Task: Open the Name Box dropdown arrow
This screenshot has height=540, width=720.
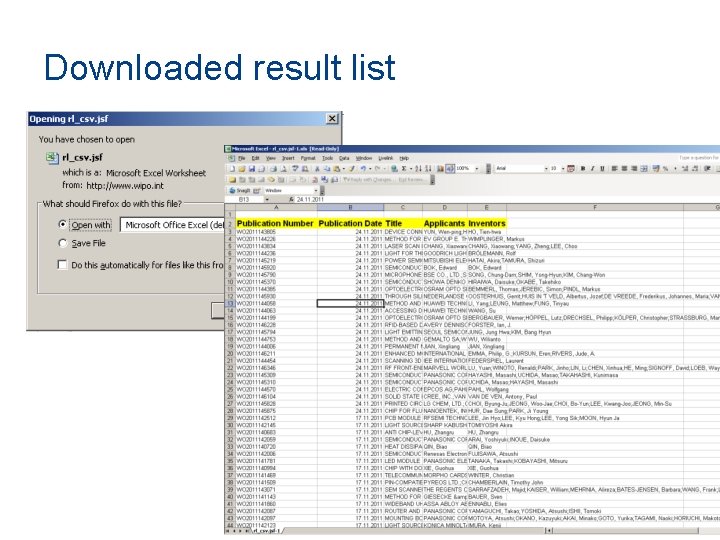Action: pyautogui.click(x=267, y=199)
